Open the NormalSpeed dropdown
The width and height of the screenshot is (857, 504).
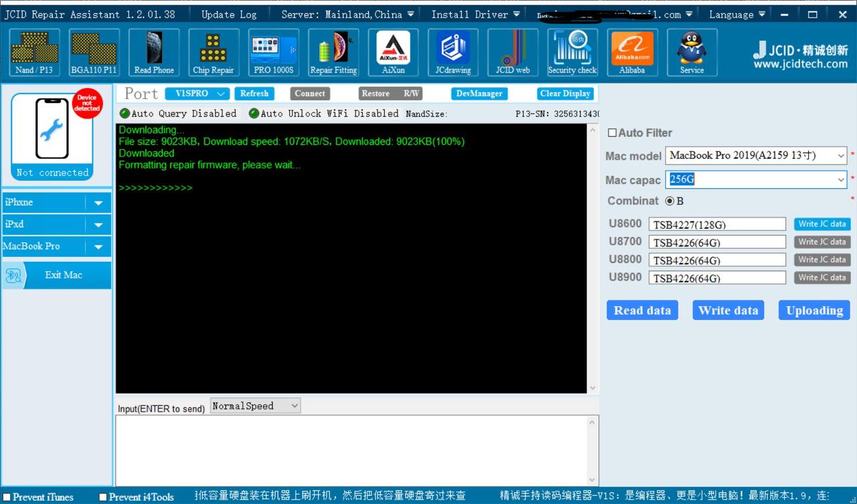point(255,406)
